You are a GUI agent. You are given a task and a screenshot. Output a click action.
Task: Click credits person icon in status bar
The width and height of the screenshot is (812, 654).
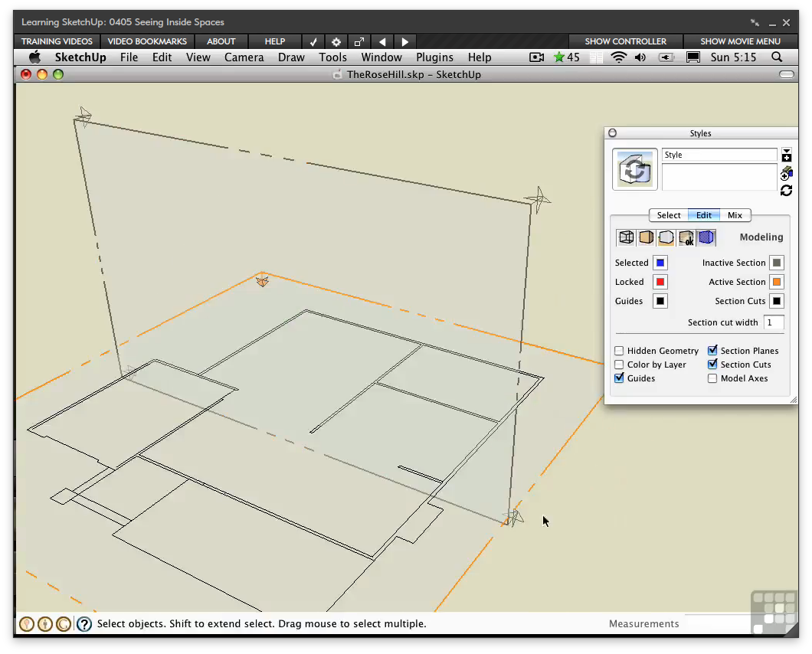pyautogui.click(x=45, y=624)
